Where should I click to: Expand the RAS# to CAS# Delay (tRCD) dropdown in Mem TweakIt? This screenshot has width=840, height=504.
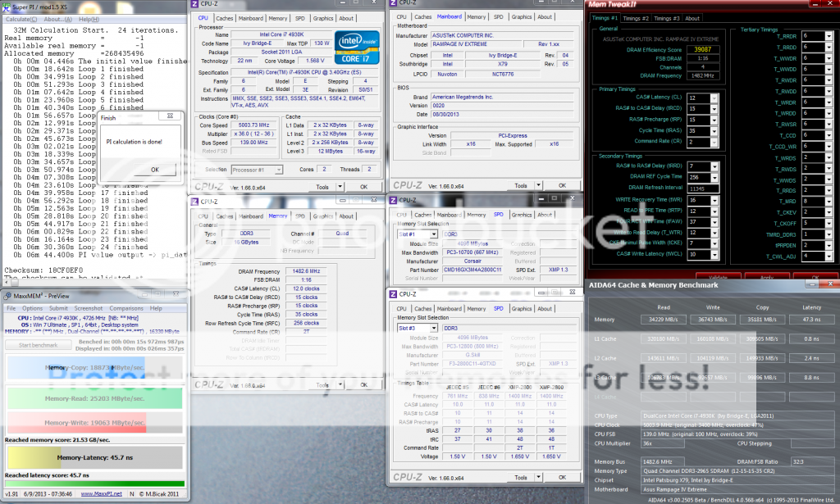pyautogui.click(x=713, y=108)
